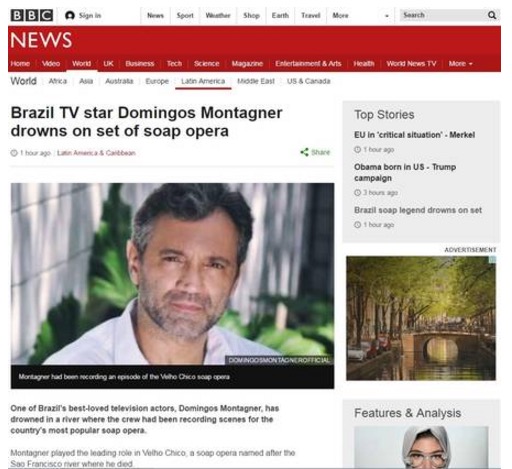
Task: Open the 'EU in critical situation' story
Action: 414,135
